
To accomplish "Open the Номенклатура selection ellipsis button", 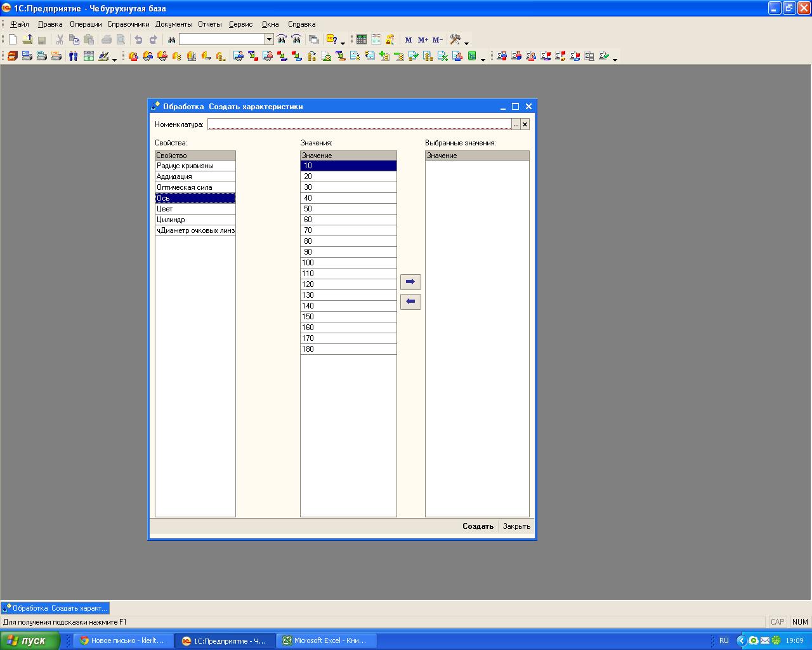I will point(516,124).
